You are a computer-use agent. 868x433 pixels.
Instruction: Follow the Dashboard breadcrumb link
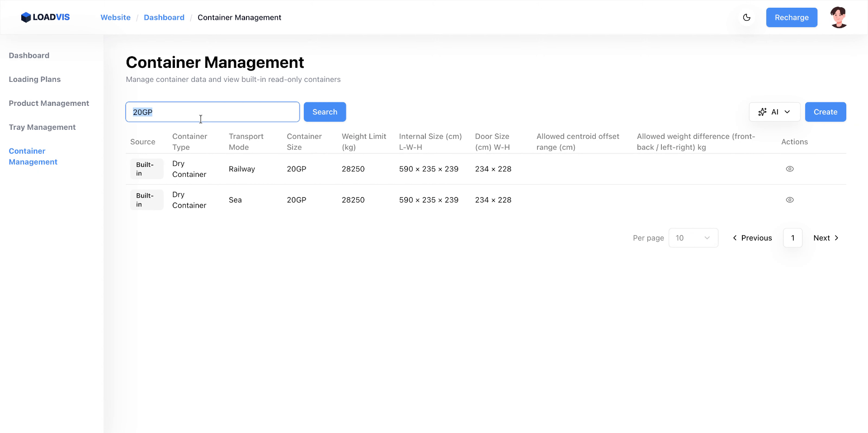[164, 18]
